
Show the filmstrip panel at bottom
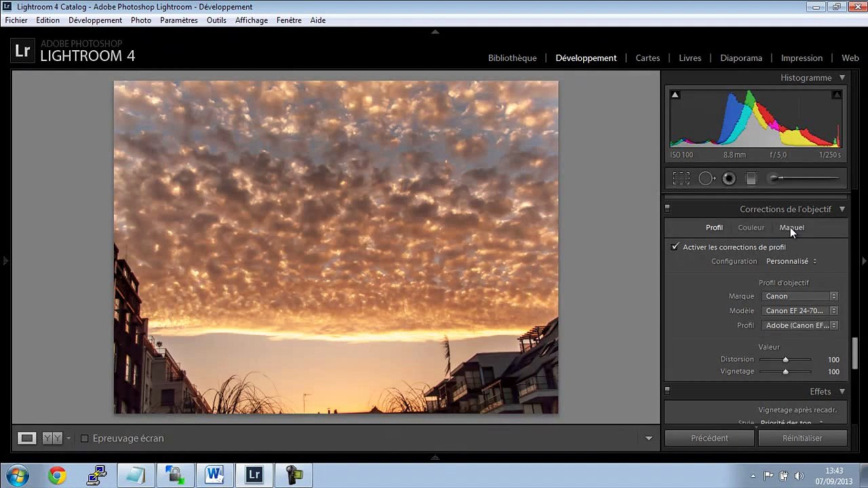point(435,457)
